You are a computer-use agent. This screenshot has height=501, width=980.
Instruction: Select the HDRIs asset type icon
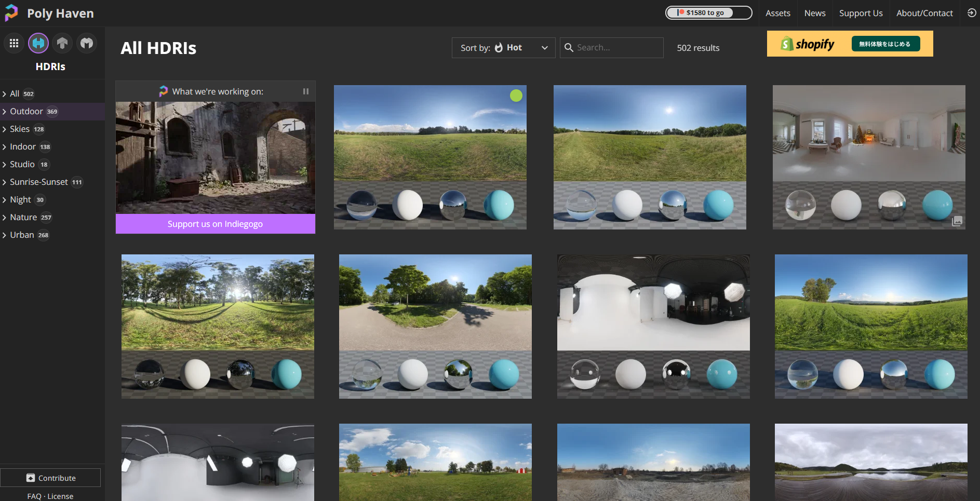pyautogui.click(x=38, y=43)
